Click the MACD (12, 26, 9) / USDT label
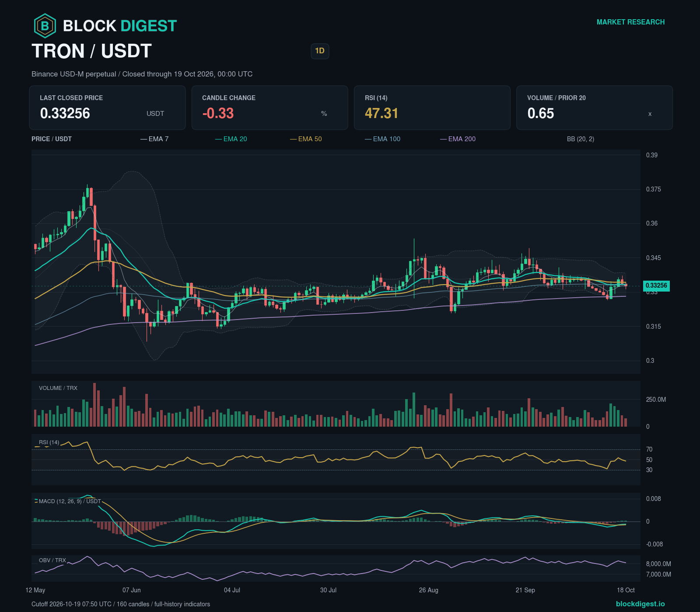The image size is (700, 612). pyautogui.click(x=70, y=501)
